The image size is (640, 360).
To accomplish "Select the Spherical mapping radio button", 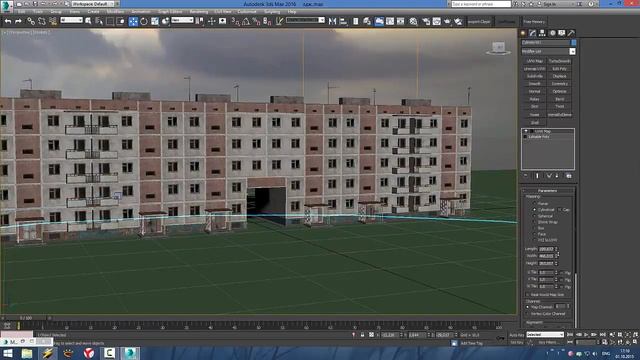I will coord(534,216).
